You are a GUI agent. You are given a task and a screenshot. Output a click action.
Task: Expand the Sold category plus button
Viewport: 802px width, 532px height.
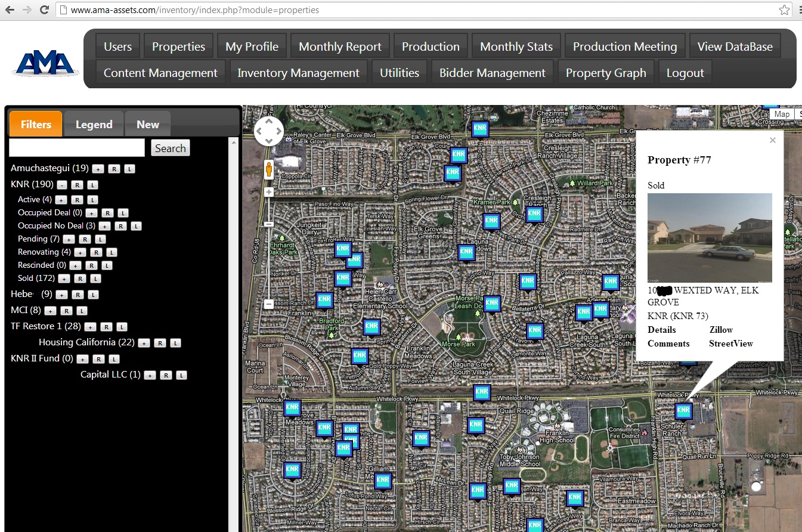64,279
